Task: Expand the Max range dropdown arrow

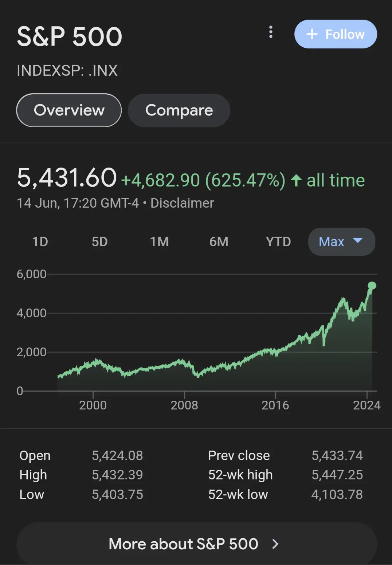Action: pyautogui.click(x=358, y=240)
